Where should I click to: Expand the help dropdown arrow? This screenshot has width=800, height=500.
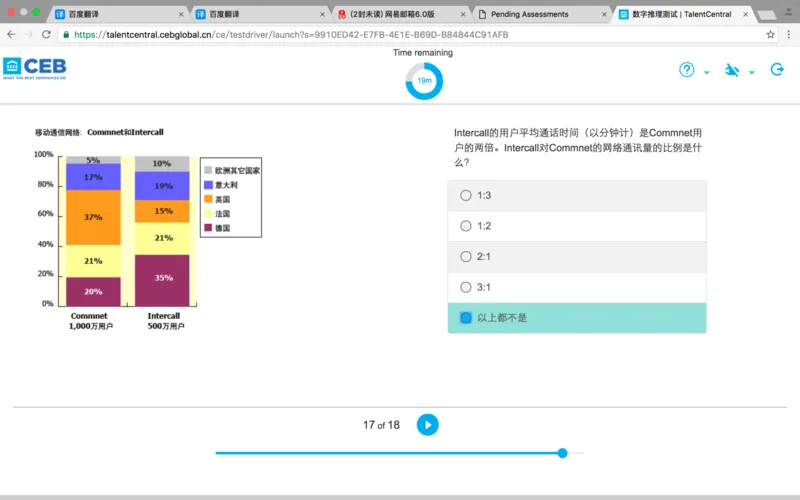707,72
